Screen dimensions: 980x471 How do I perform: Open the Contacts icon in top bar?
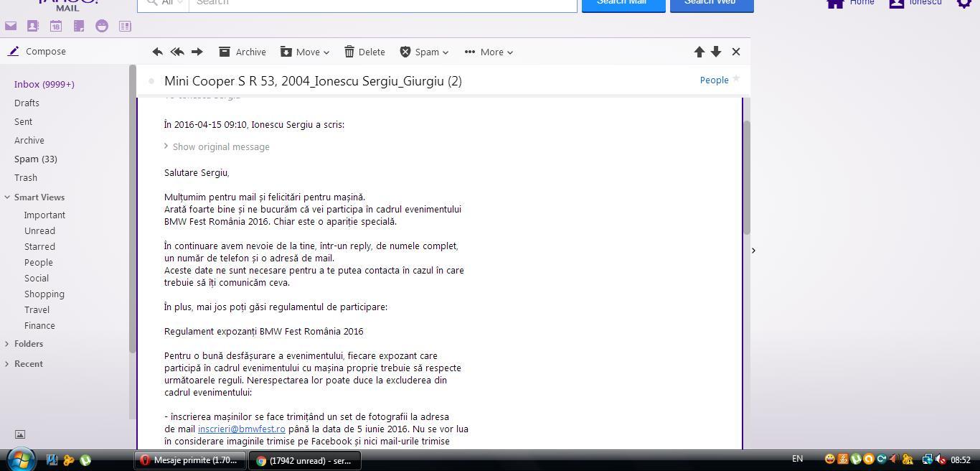33,26
